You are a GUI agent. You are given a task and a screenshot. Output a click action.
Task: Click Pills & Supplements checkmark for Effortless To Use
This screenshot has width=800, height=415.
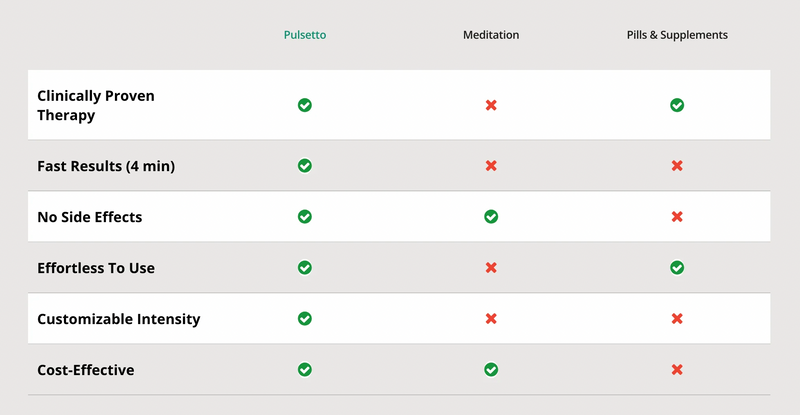(x=677, y=268)
